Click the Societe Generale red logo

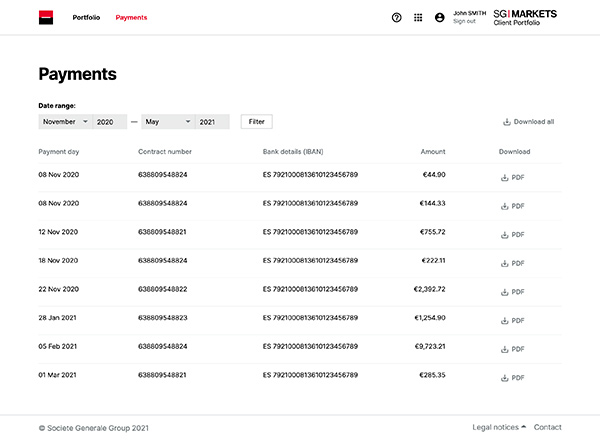tap(46, 17)
